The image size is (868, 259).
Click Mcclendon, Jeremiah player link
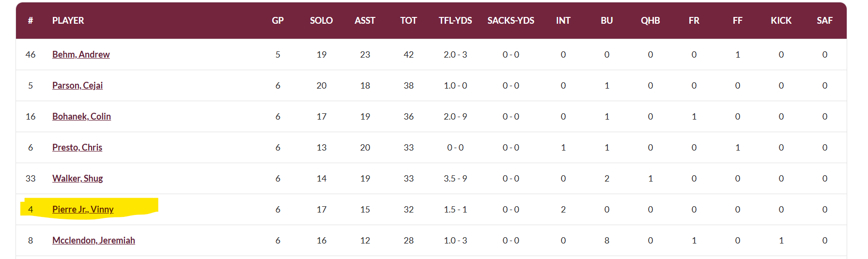93,241
